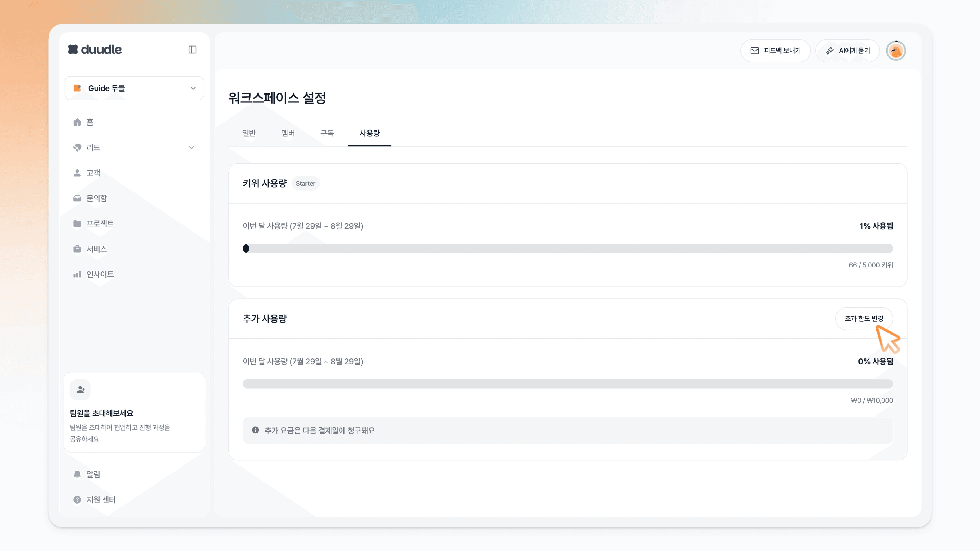Click the 1% 사용됨 label
Image resolution: width=980 pixels, height=551 pixels.
coord(876,226)
